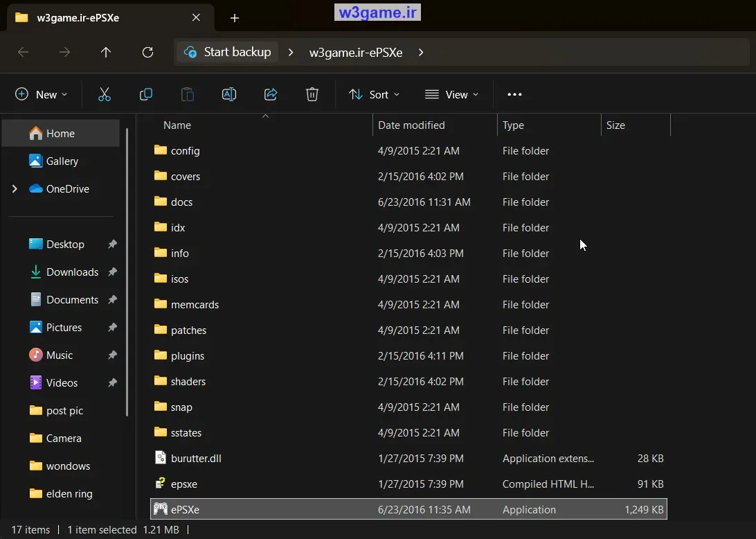The width and height of the screenshot is (756, 539).
Task: Click the Paste clipboard icon
Action: 187,94
